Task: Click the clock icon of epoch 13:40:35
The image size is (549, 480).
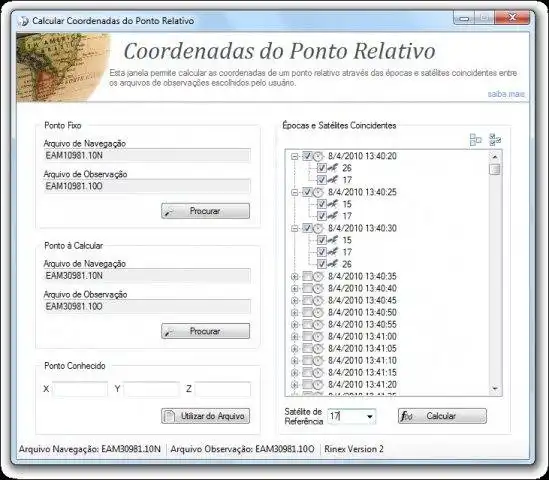Action: (318, 277)
